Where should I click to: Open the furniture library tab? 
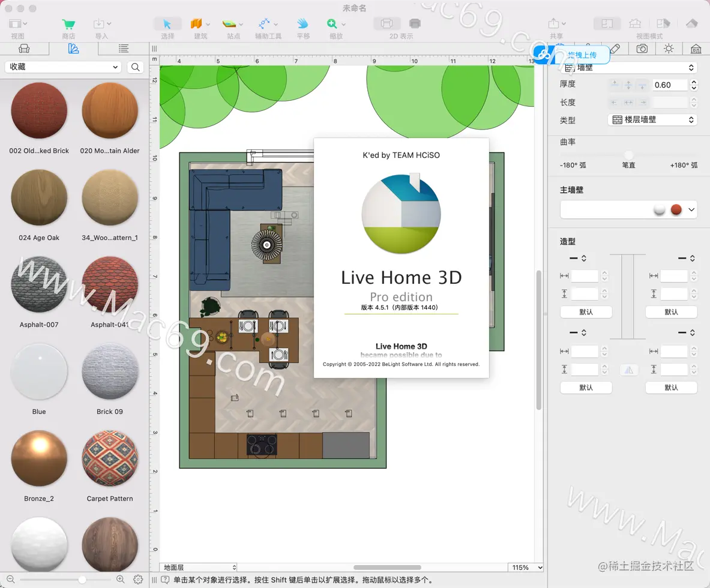[24, 49]
